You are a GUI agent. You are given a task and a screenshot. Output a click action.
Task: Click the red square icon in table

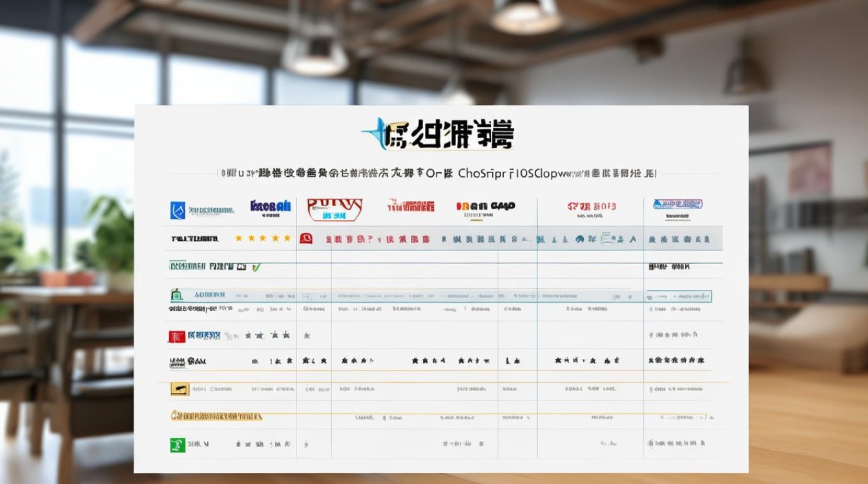(x=178, y=336)
